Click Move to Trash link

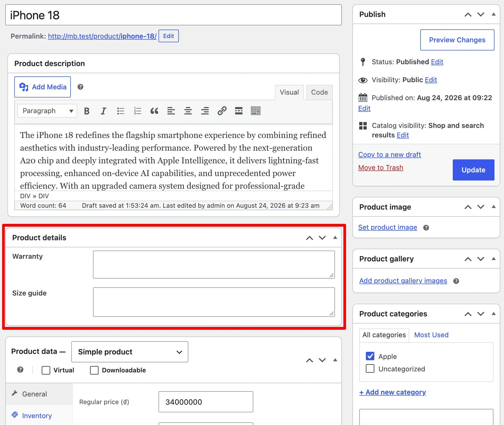381,168
